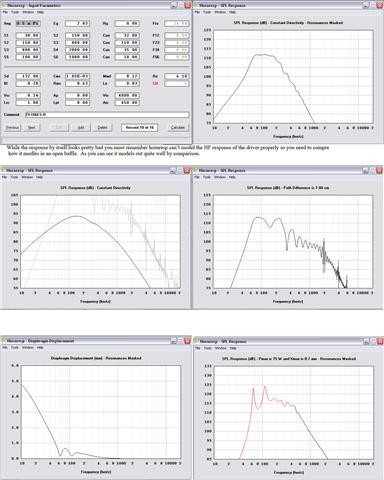Image resolution: width=384 pixels, height=480 pixels.
Task: Open Help menu in Diaphragm Displacement window
Action: (x=40, y=348)
